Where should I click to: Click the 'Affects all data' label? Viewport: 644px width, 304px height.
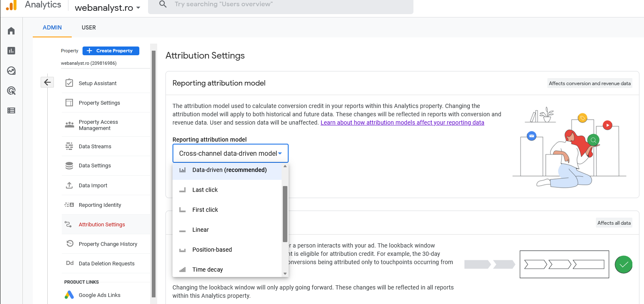[614, 223]
